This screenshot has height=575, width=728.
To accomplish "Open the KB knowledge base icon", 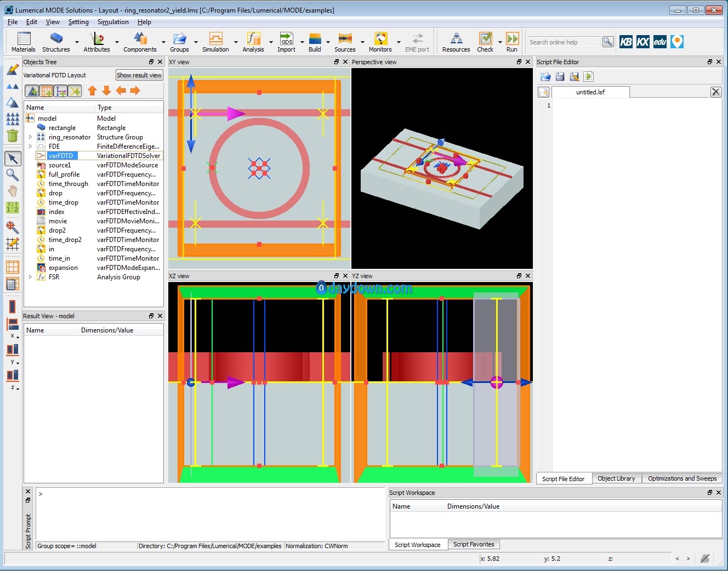I will (x=626, y=42).
